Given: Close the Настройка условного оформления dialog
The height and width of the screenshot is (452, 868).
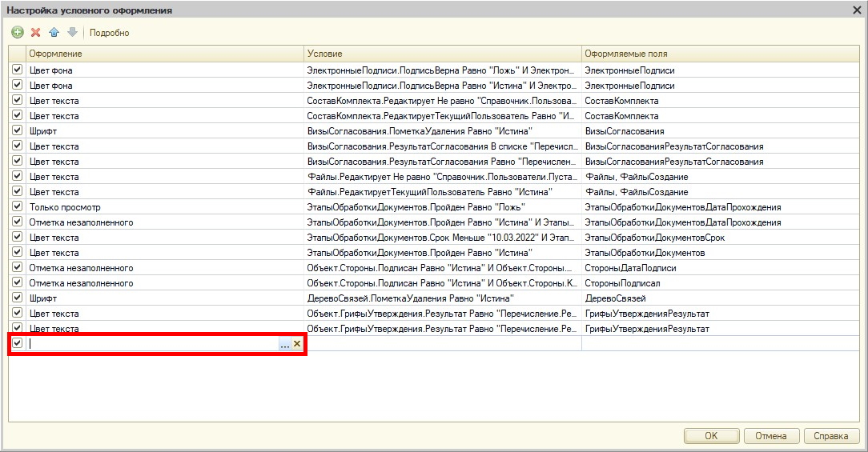Looking at the screenshot, I should click(x=856, y=10).
